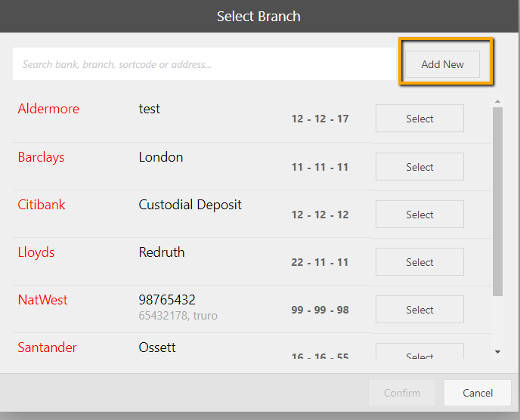Click the branch list scrollbar thumb
The width and height of the screenshot is (520, 420).
(497, 201)
